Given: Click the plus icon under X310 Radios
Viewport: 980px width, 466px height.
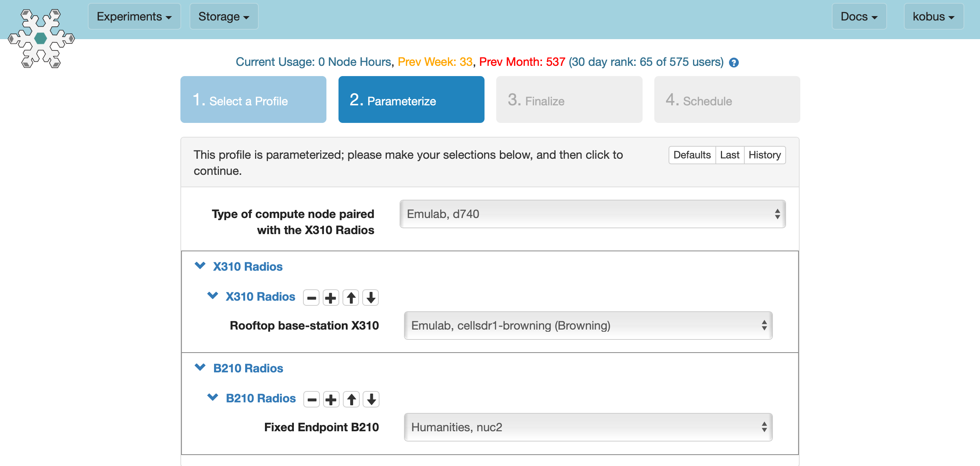Looking at the screenshot, I should click(331, 297).
